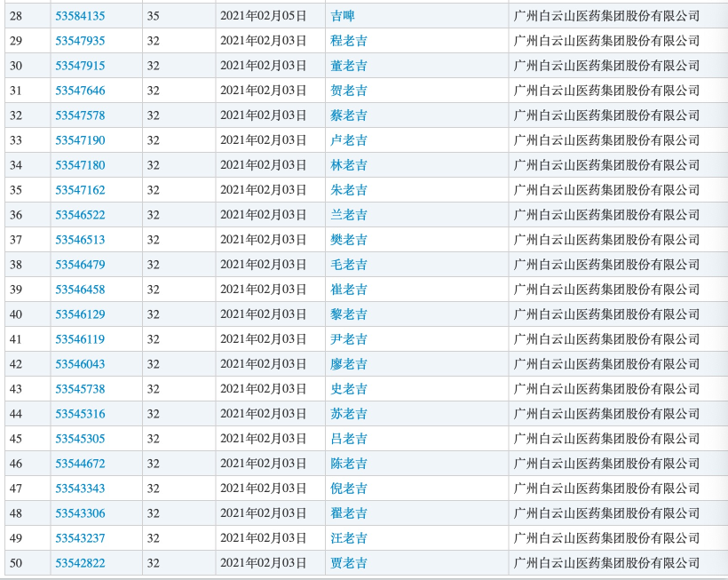The height and width of the screenshot is (580, 728).
Task: Click the trademark name 黎老吉
Action: (349, 314)
